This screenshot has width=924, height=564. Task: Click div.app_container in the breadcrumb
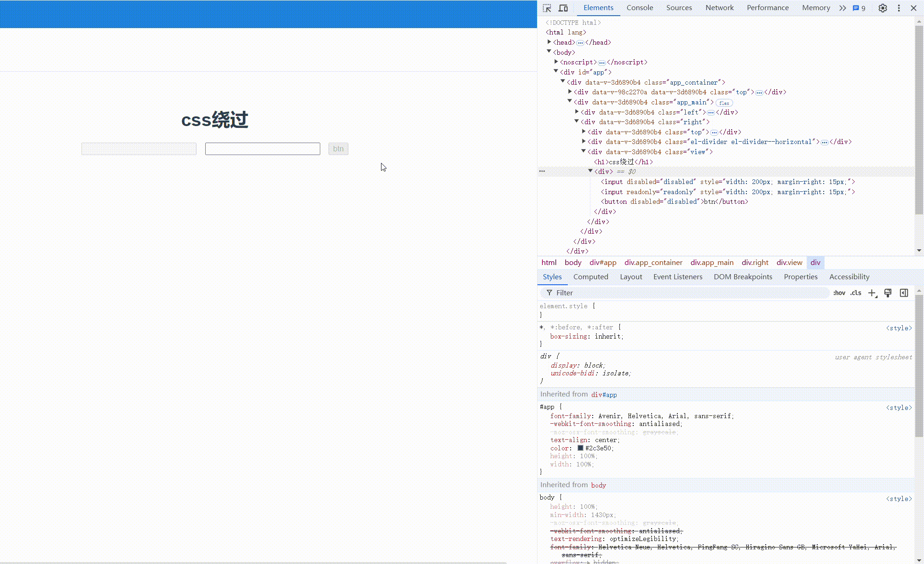pos(653,263)
